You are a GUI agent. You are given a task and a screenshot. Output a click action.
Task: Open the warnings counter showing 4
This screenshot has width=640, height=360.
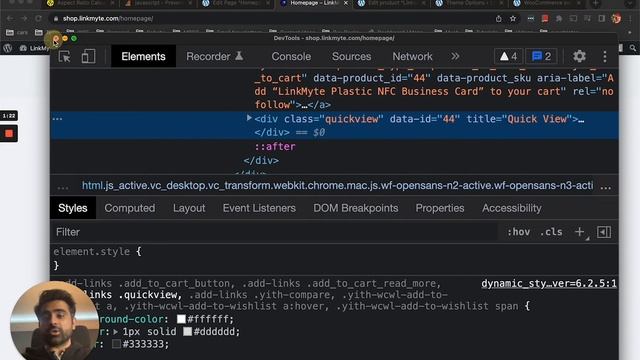(x=509, y=56)
